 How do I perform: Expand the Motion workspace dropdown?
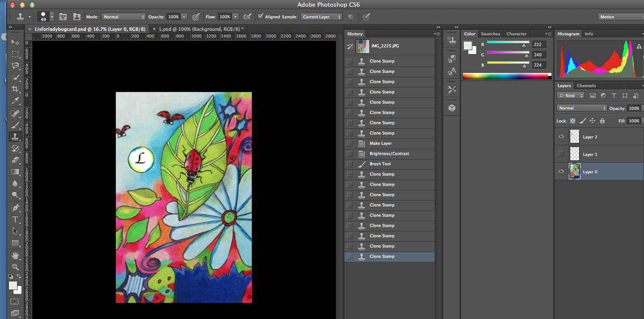tap(620, 17)
